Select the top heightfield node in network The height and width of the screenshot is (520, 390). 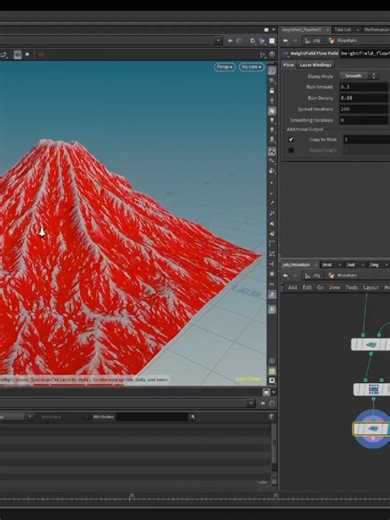coord(370,344)
